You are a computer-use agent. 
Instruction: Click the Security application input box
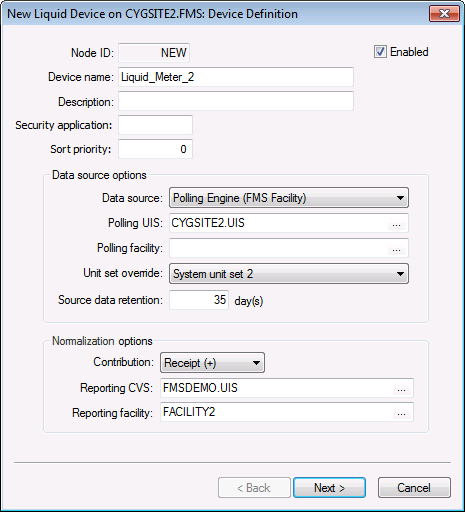(x=156, y=125)
